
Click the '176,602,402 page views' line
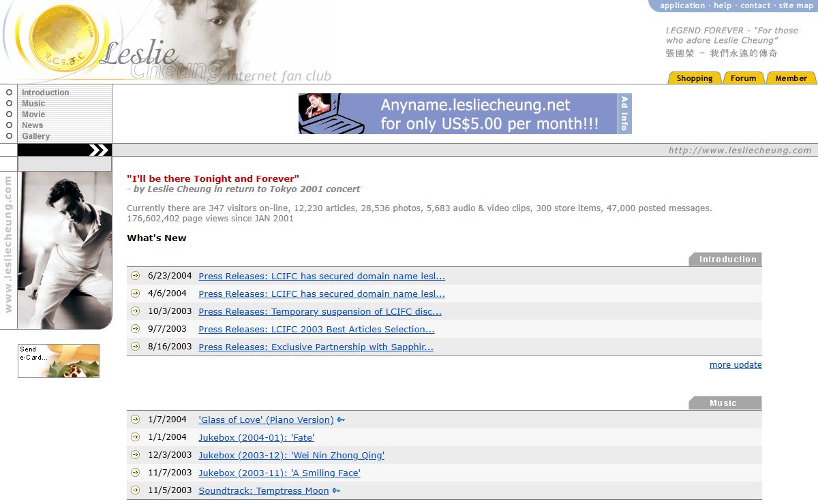pos(210,219)
